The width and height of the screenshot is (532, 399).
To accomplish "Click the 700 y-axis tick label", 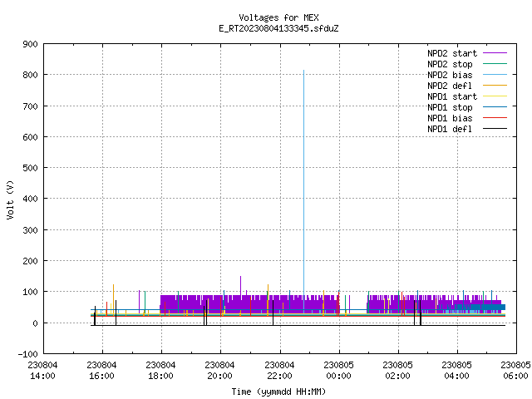I will coord(30,106).
